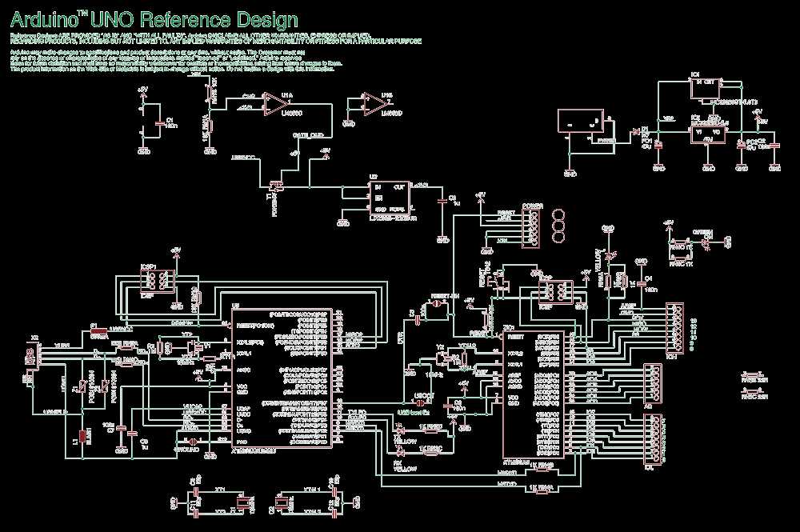Select fuse F1 on the USB supply line
The height and width of the screenshot is (532, 800).
pyautogui.click(x=98, y=331)
